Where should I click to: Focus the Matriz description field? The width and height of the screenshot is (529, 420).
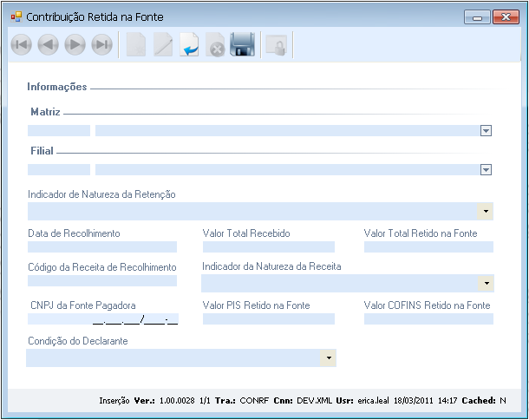point(288,131)
